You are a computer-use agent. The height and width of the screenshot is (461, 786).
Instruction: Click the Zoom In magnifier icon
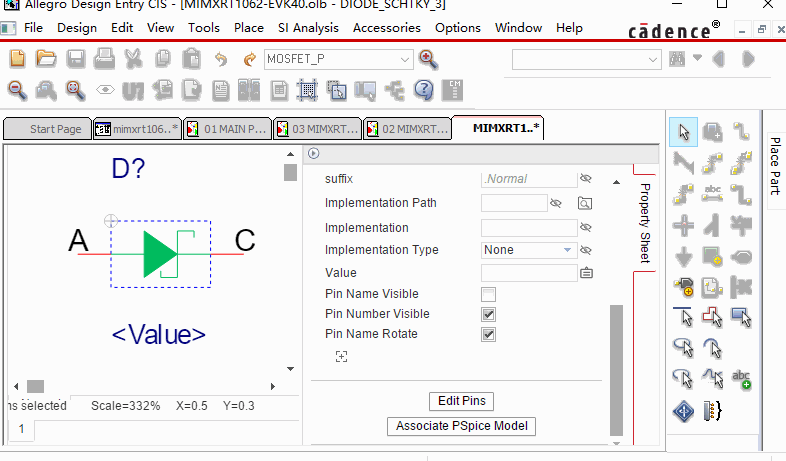(428, 59)
